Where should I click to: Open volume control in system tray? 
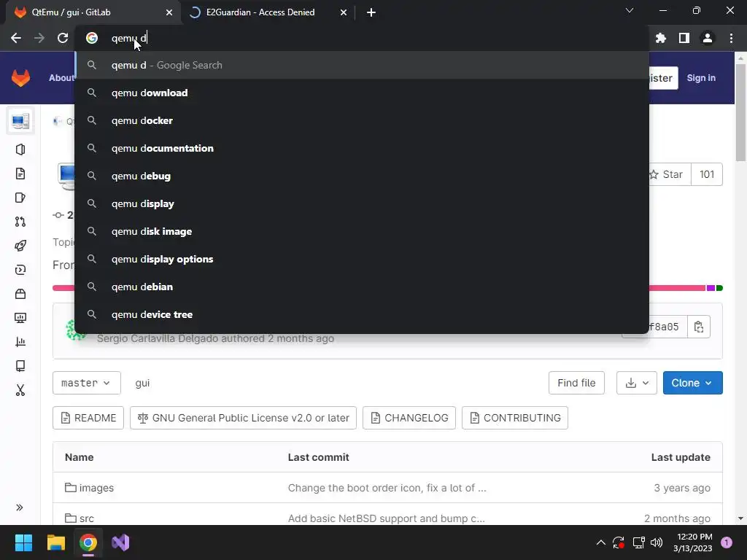point(657,542)
